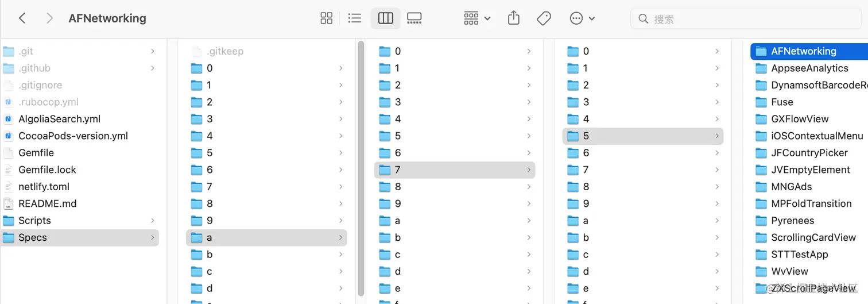Screen dimensions: 868x304
Task: Open the GXFlowView folder
Action: coord(809,119)
